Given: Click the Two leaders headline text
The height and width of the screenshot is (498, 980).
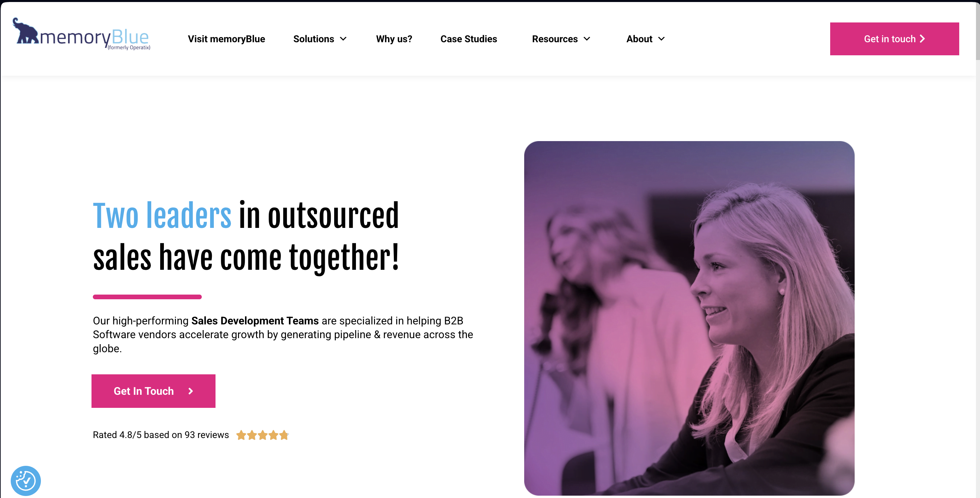Looking at the screenshot, I should (x=162, y=216).
